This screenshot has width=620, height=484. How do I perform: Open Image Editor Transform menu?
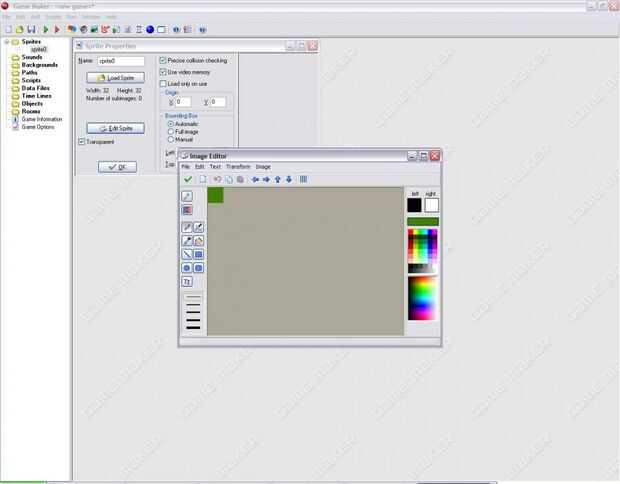click(238, 167)
